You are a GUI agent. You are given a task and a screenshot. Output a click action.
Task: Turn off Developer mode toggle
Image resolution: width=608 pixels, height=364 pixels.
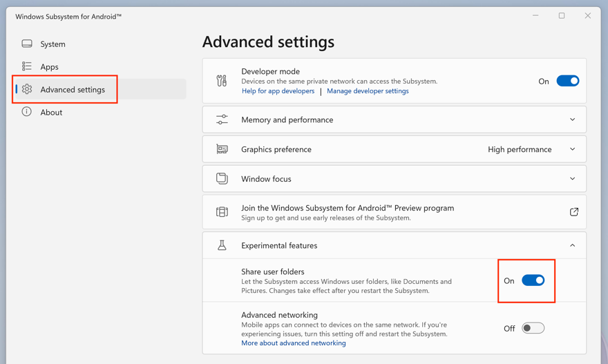[x=568, y=81]
